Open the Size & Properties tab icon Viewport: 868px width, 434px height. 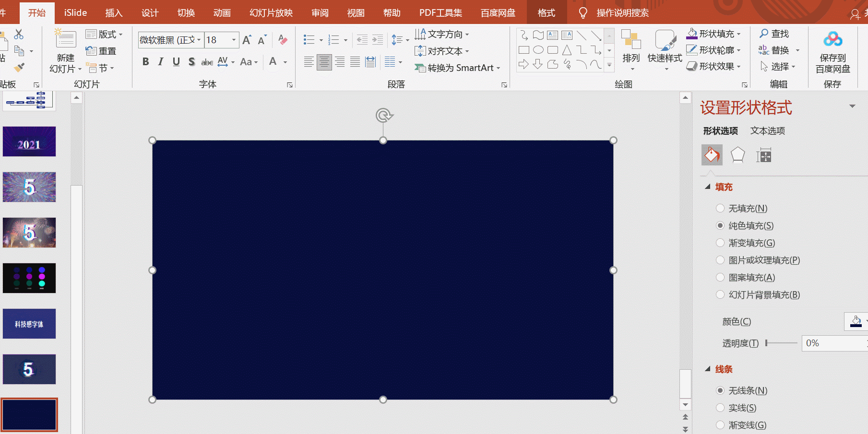(x=763, y=155)
